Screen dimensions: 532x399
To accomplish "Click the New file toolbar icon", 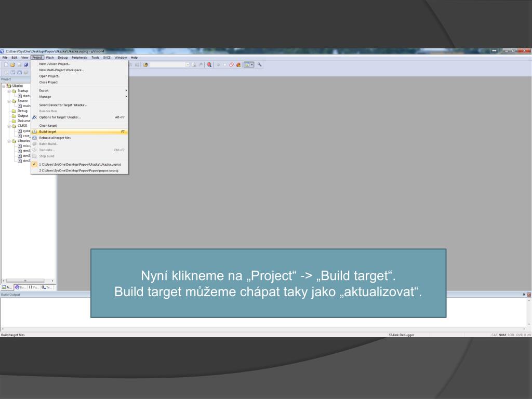I will [x=6, y=65].
